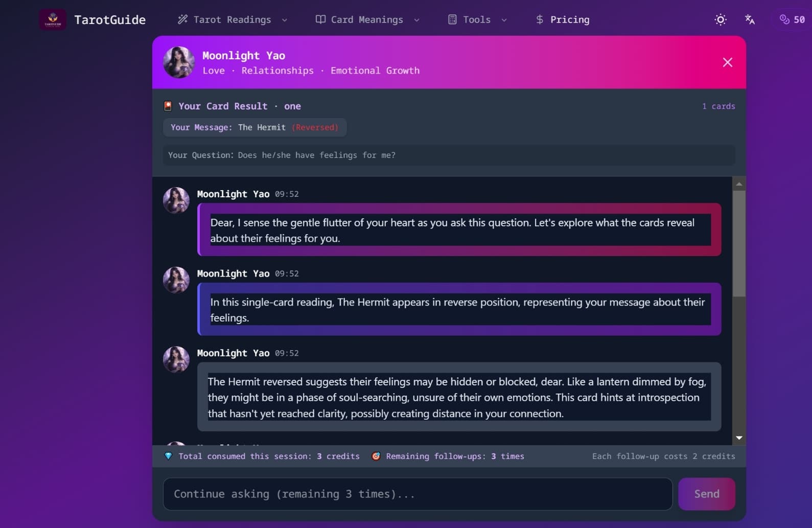Click Moonlight Yao's avatar in the chat header

coord(179,62)
